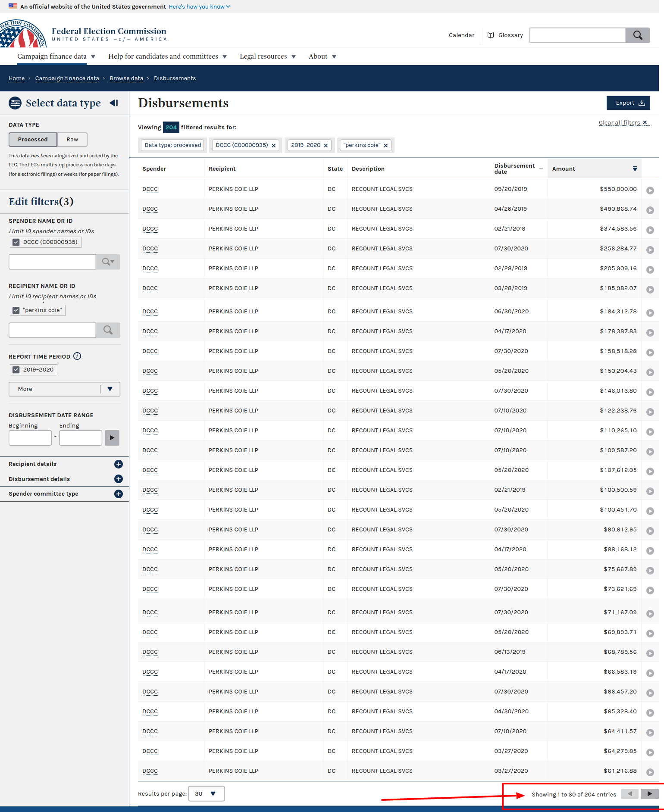Go to Browse data breadcrumb
Viewport: 664px width, 812px height.
click(126, 78)
